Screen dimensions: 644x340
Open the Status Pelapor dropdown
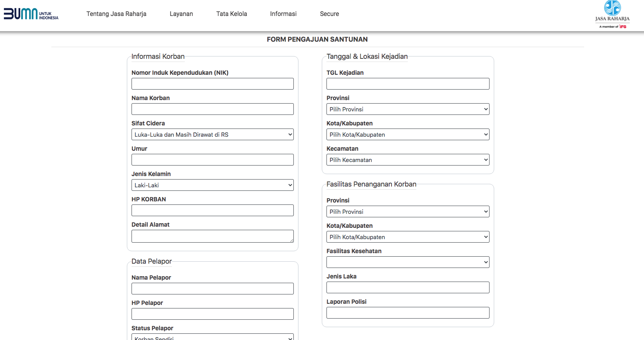(x=212, y=337)
